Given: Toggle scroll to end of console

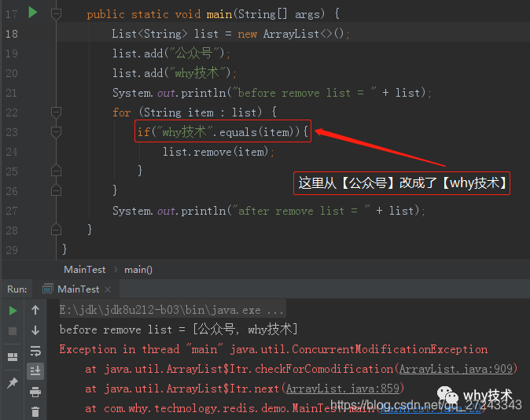Looking at the screenshot, I should 35,371.
